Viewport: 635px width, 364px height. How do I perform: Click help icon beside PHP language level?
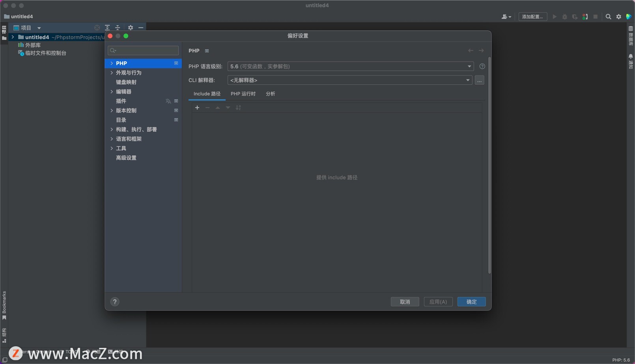[x=482, y=66]
